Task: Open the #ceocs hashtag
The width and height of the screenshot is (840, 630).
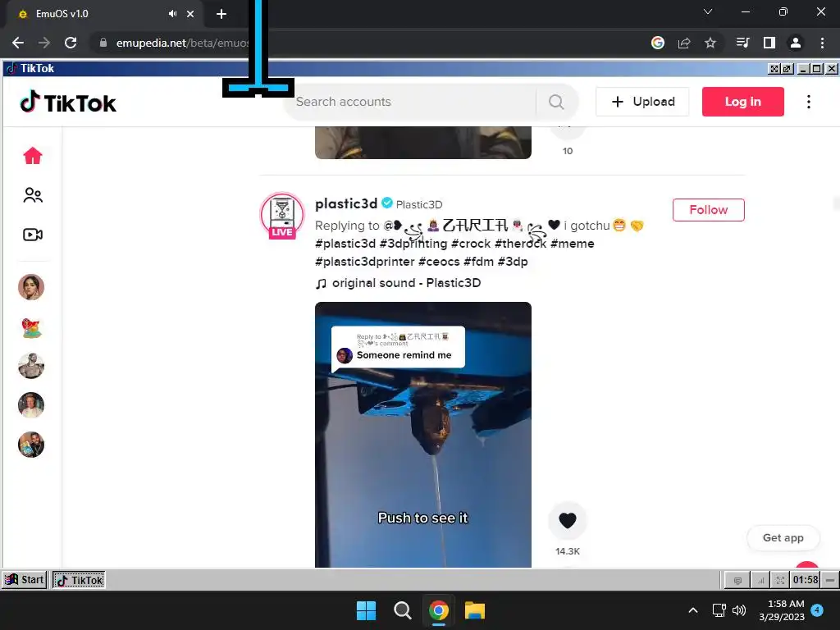Action: [x=439, y=262]
